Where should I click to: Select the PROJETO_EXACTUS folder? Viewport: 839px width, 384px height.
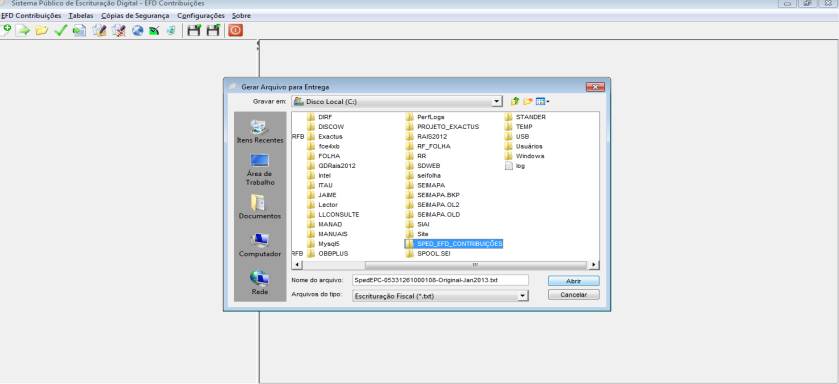click(443, 127)
